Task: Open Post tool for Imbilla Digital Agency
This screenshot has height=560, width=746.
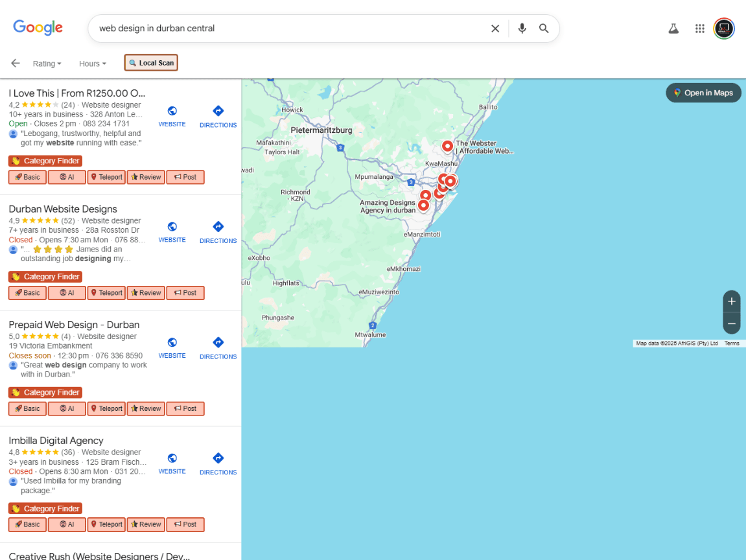Action: (185, 524)
